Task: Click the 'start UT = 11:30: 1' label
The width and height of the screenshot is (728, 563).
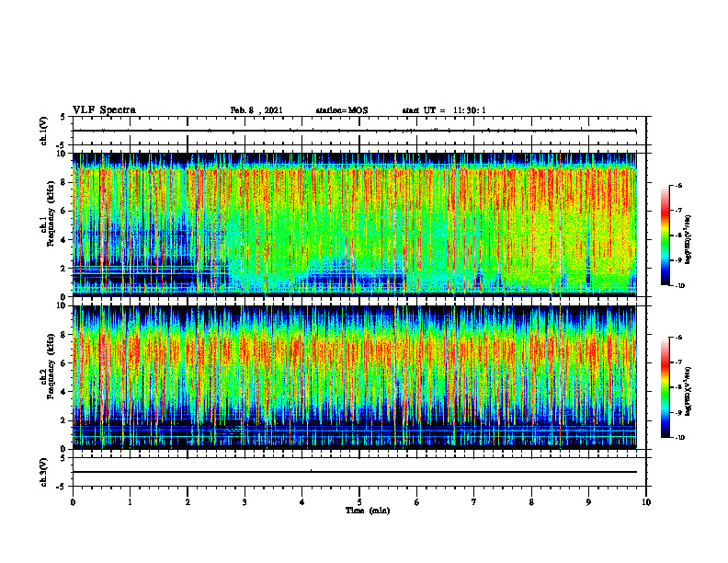Action: [x=444, y=110]
